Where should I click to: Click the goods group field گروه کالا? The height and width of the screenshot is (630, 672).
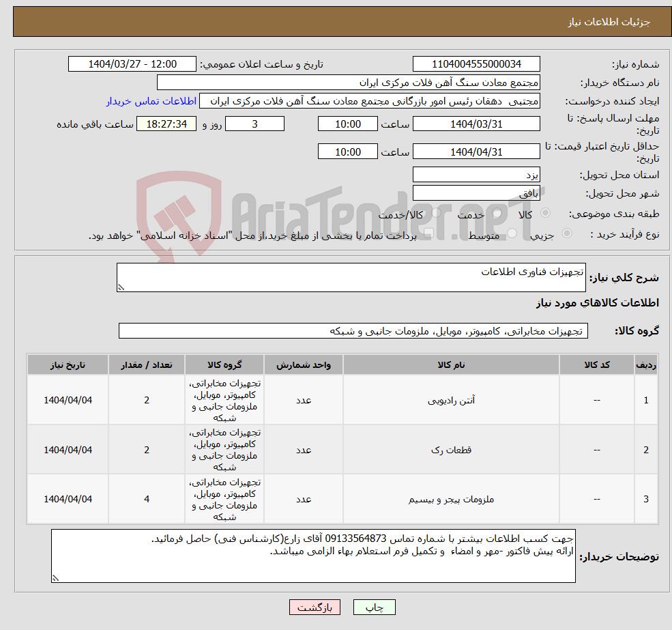(353, 331)
